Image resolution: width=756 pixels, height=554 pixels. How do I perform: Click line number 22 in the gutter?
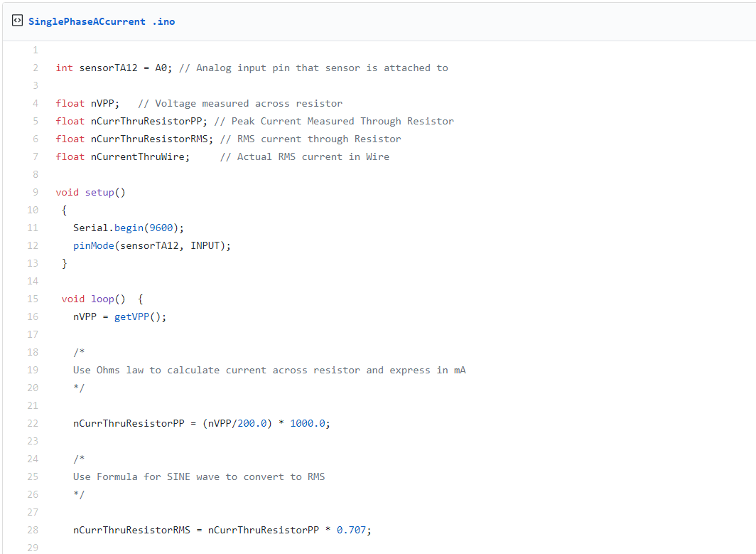(x=33, y=424)
